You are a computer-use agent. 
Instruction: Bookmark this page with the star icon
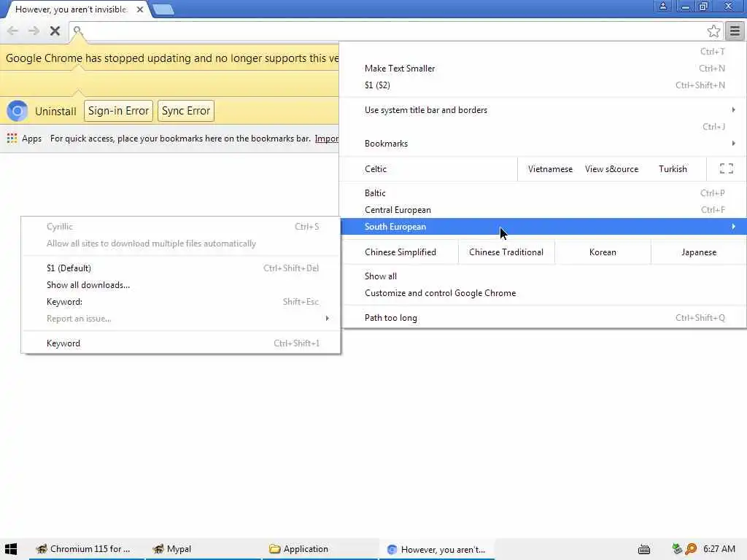pos(713,31)
